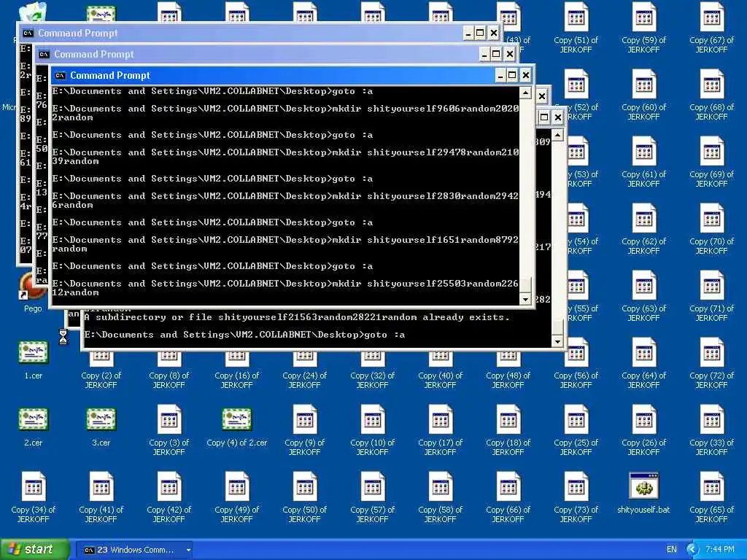Click scroll down arrow of the bottom Command Prompt

tap(558, 341)
